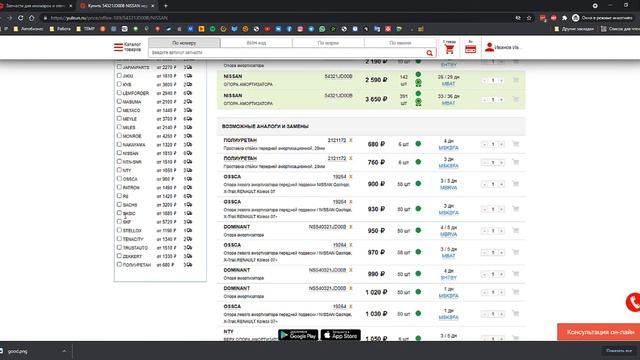640x360 pixels.
Task: Add the 1 030 ₽ OSSCA item to cart
Action: [x=516, y=313]
